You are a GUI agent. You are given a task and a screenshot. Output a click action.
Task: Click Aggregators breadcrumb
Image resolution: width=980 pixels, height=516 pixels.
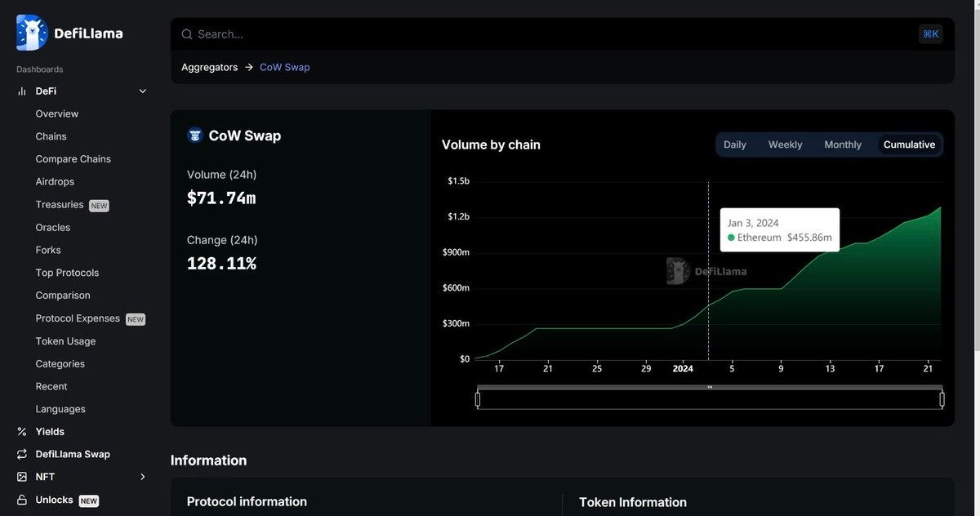209,67
